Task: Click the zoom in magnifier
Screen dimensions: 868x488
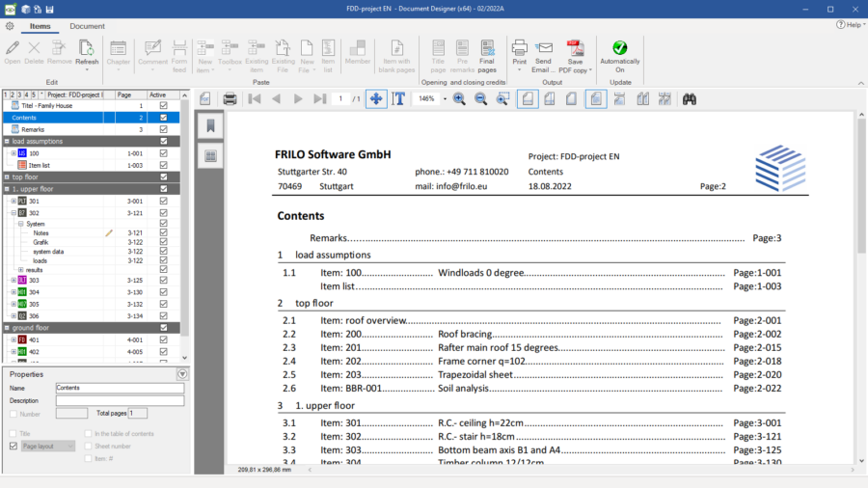Action: [459, 99]
